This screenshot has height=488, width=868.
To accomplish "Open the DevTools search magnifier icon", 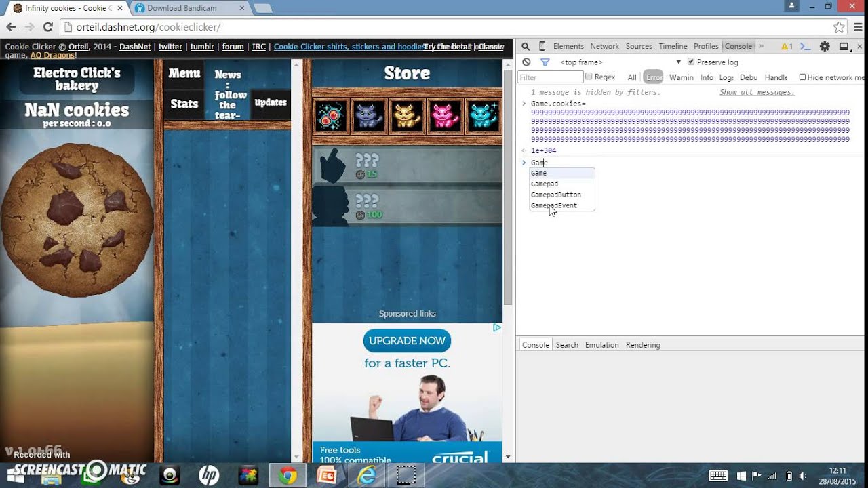I will (525, 46).
